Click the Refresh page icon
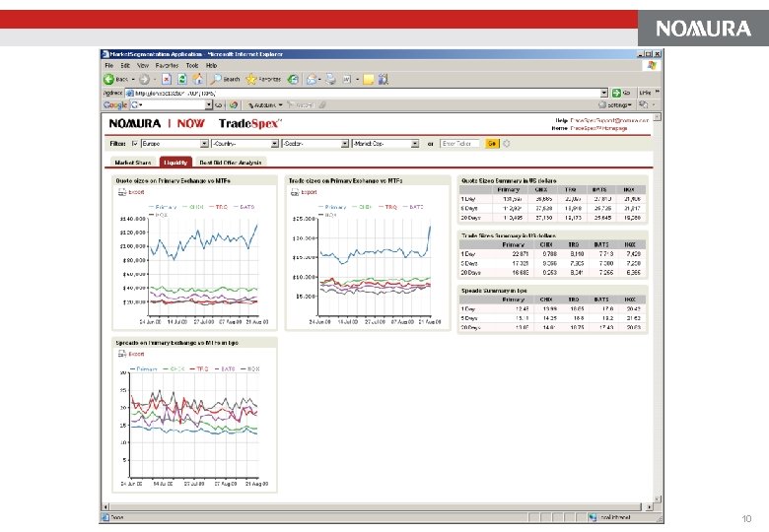The height and width of the screenshot is (532, 769). click(182, 79)
